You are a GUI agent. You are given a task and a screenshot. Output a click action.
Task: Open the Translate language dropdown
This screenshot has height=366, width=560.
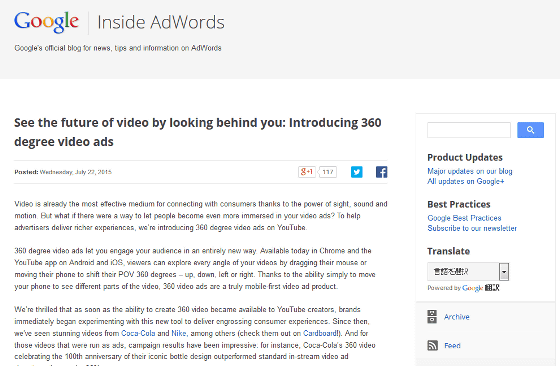pyautogui.click(x=468, y=272)
